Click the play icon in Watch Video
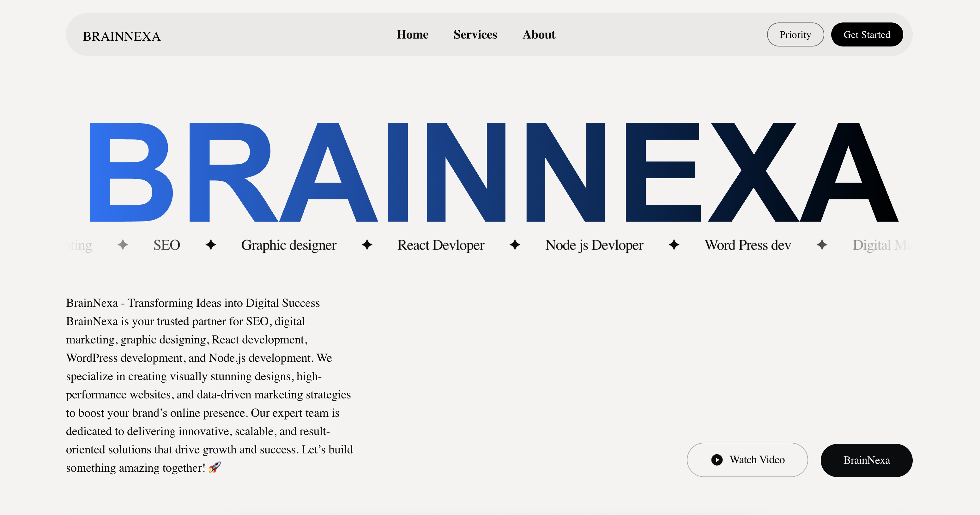The height and width of the screenshot is (515, 980). (717, 460)
